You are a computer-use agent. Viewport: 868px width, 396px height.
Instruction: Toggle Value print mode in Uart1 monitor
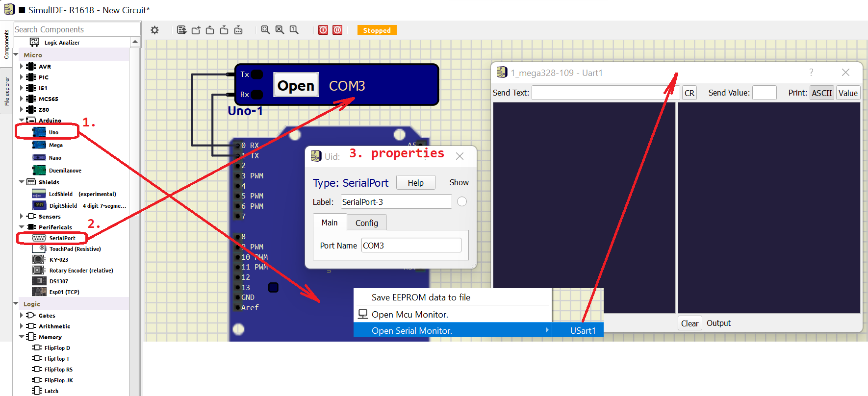[x=848, y=93]
